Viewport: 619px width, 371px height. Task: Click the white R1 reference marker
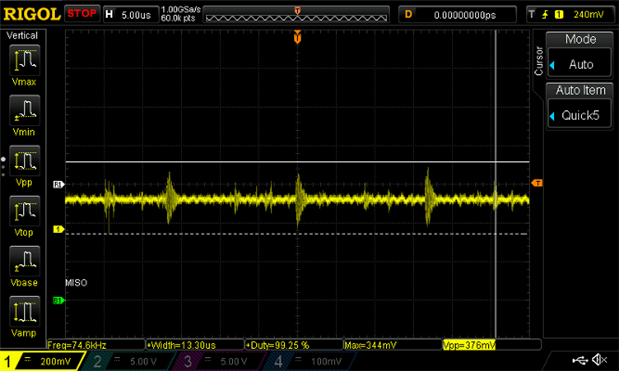point(58,184)
